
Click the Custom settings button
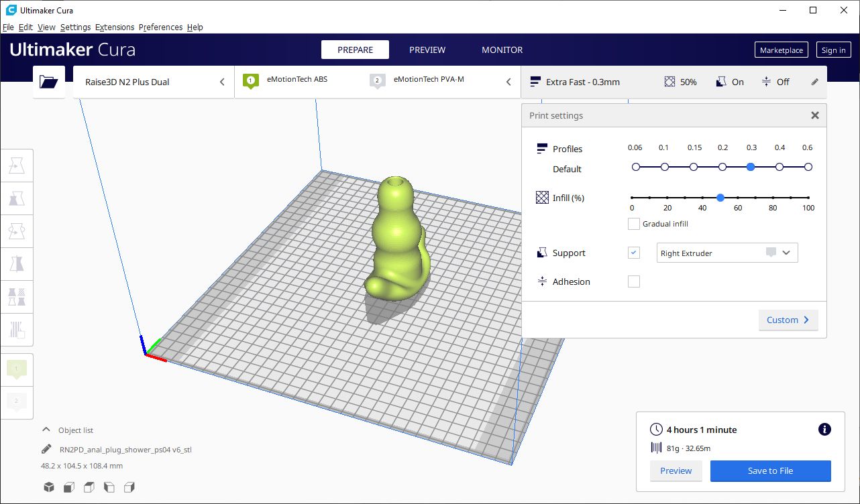coord(788,320)
